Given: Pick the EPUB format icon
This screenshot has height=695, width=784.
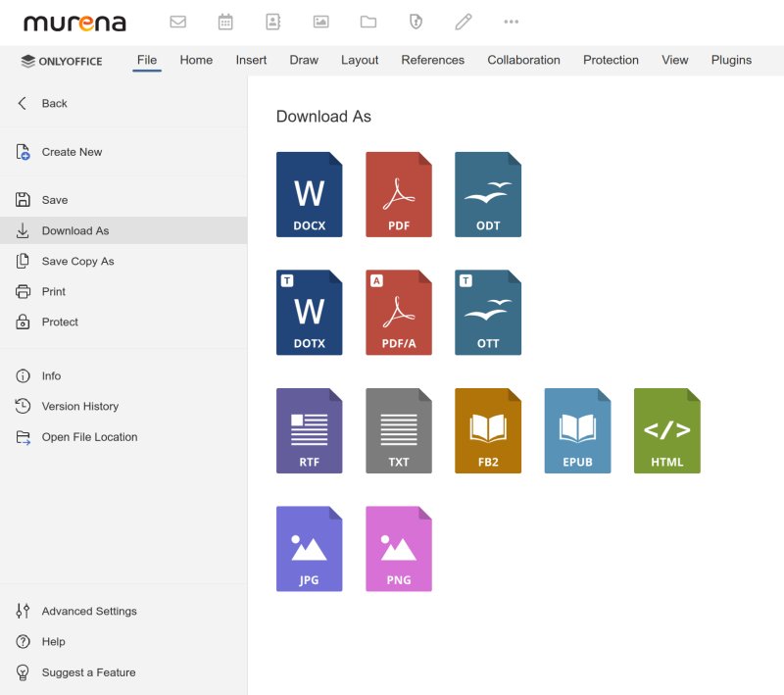Looking at the screenshot, I should (x=577, y=430).
